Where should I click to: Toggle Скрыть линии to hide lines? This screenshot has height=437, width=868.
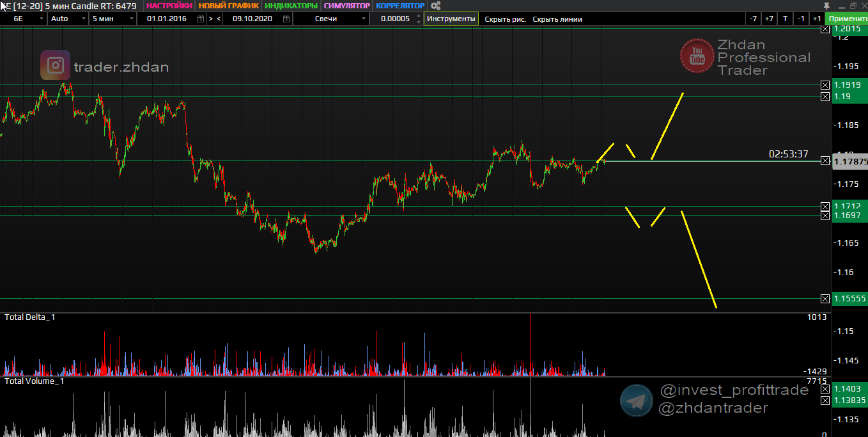point(557,19)
